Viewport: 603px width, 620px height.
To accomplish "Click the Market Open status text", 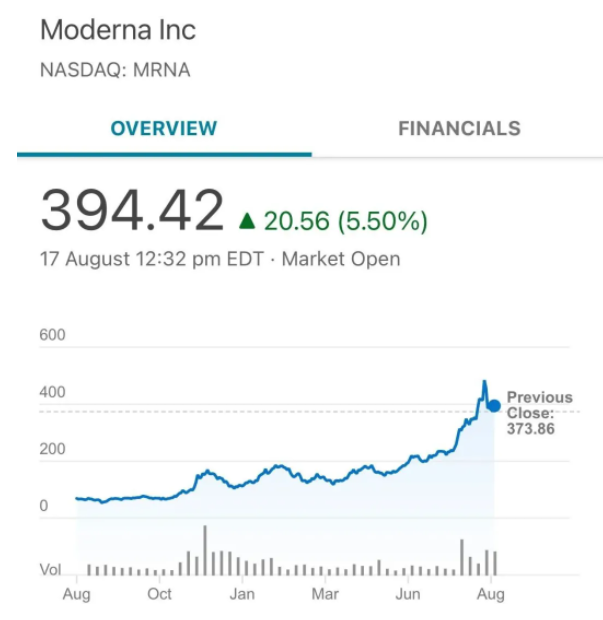I will coord(341,259).
